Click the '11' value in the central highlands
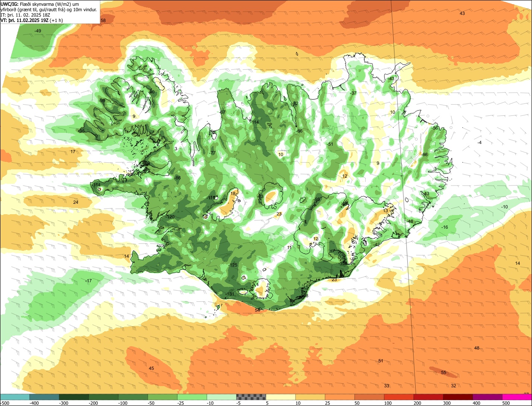The height and width of the screenshot is (406, 532). coord(289,247)
